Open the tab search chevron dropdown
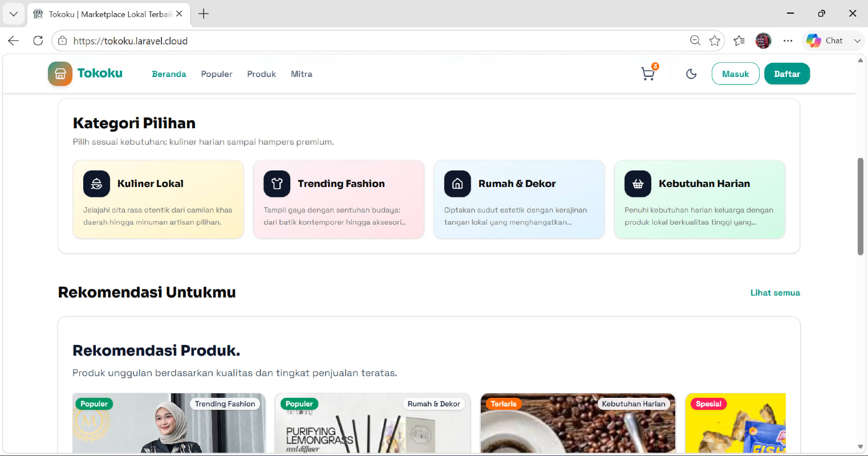Screen dimensions: 868x456 point(14,14)
